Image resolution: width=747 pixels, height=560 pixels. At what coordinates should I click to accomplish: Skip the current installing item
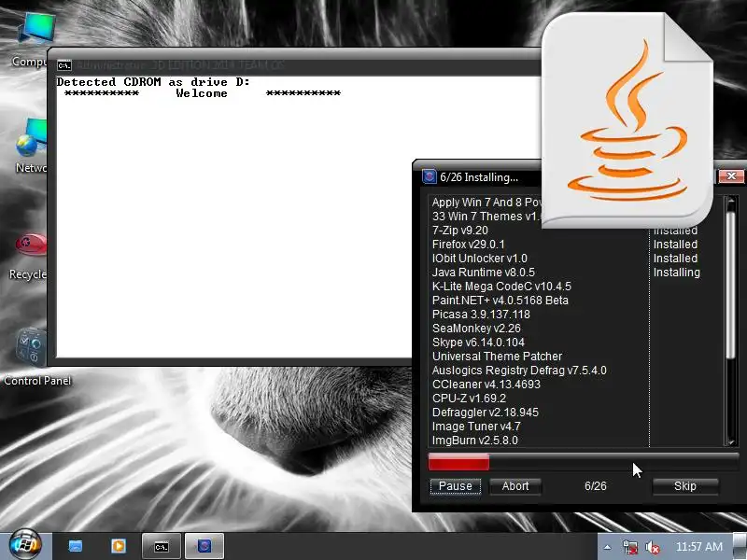tap(685, 486)
